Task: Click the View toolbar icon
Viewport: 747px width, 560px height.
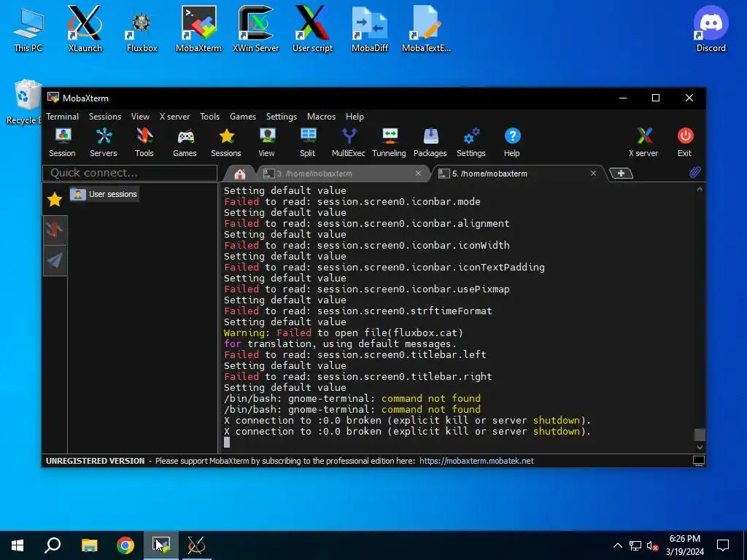Action: pos(267,142)
